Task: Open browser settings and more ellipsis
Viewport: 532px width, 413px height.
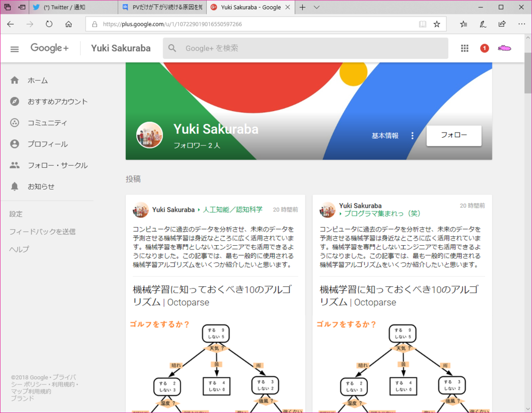Action: click(522, 24)
